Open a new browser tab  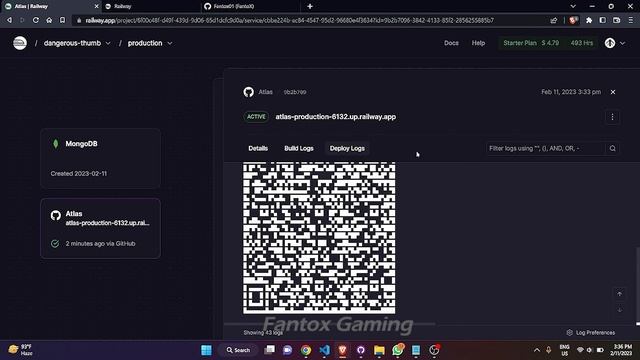(x=310, y=7)
